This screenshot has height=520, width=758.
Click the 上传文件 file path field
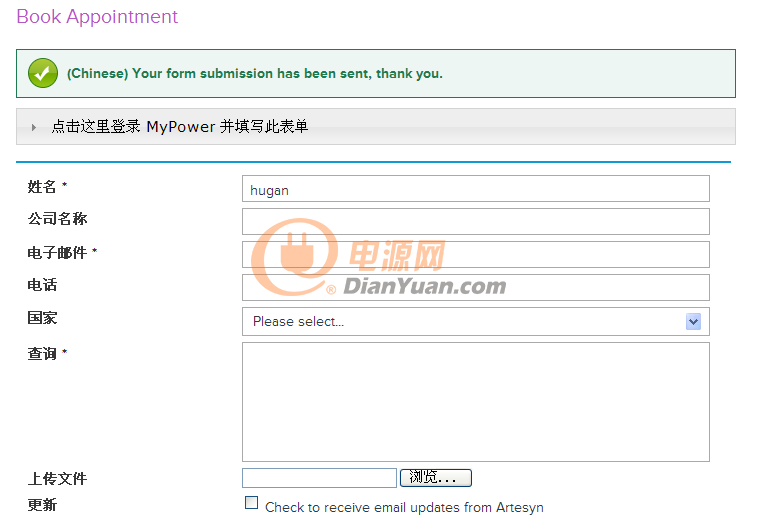pyautogui.click(x=319, y=478)
